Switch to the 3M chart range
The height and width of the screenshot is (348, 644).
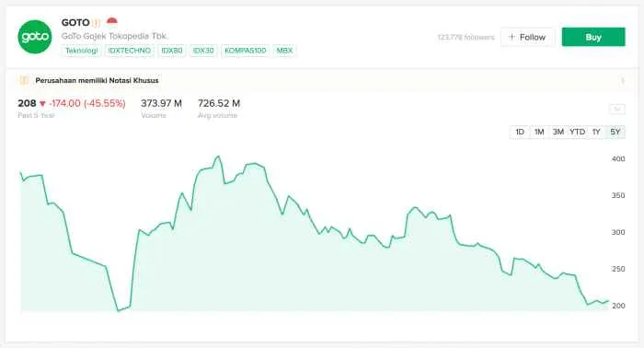[558, 132]
